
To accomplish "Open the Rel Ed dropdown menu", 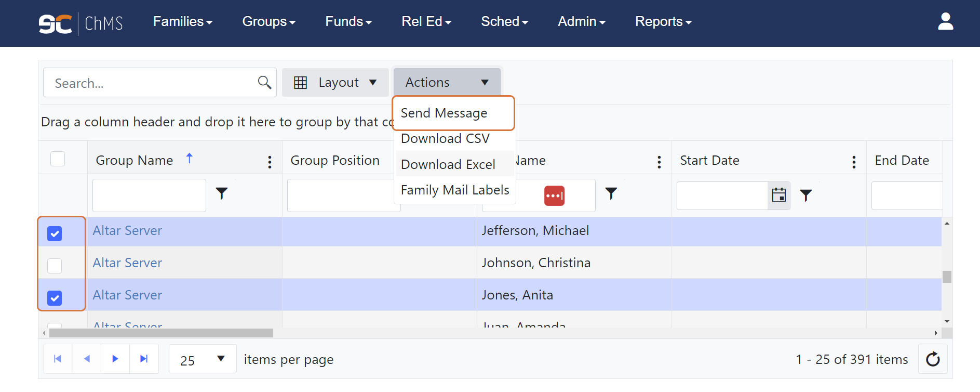I will point(426,21).
